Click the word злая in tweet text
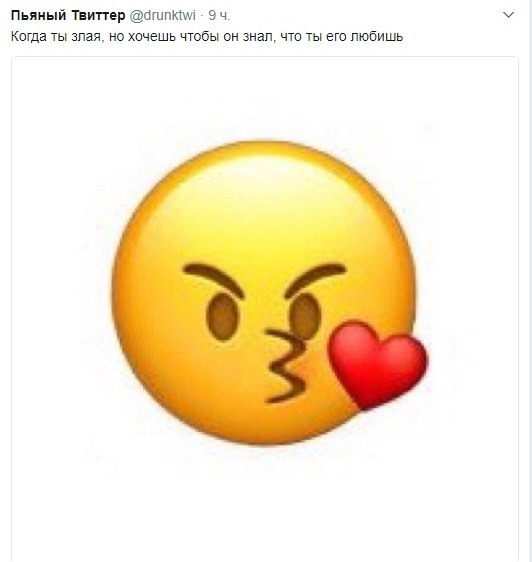 click(86, 37)
